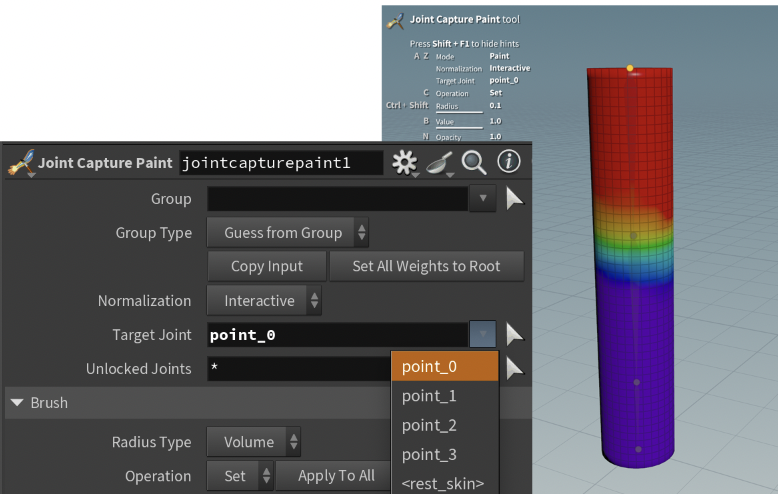Click the Group selection arrow icon
Screen dimensions: 778x494
(515, 199)
